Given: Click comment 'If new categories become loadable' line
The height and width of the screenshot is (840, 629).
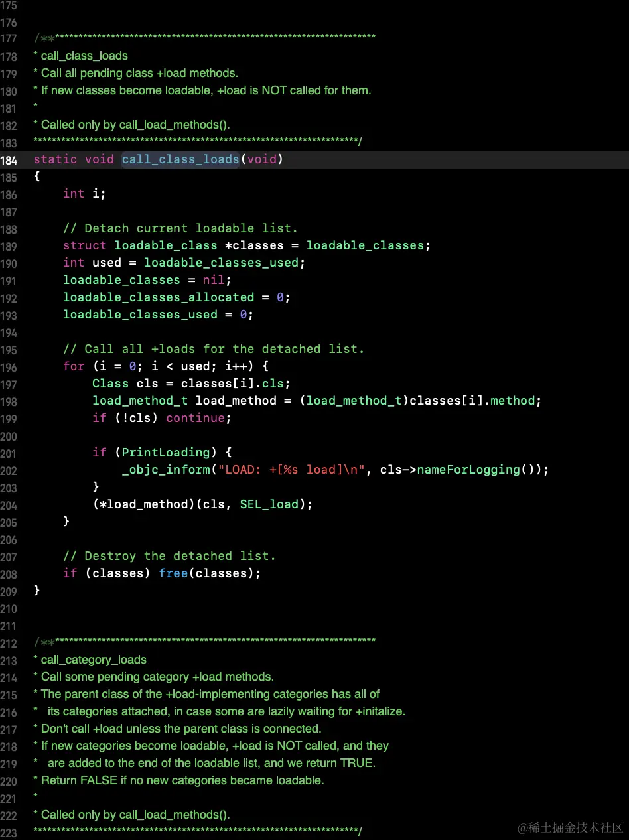Looking at the screenshot, I should [x=211, y=746].
